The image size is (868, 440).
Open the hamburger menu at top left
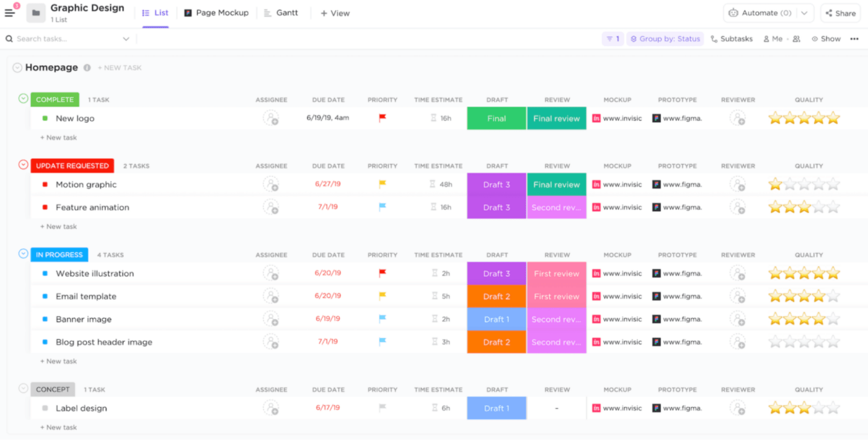coord(9,12)
